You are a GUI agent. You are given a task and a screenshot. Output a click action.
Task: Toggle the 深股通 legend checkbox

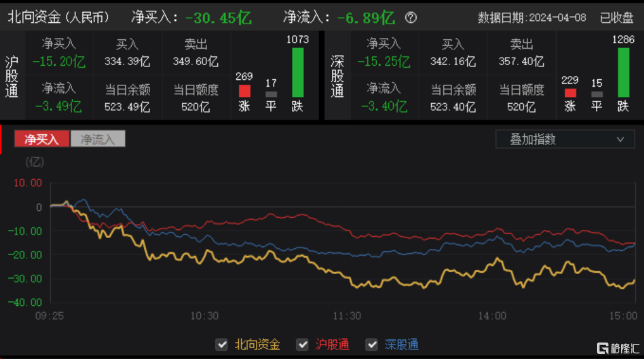(x=372, y=344)
